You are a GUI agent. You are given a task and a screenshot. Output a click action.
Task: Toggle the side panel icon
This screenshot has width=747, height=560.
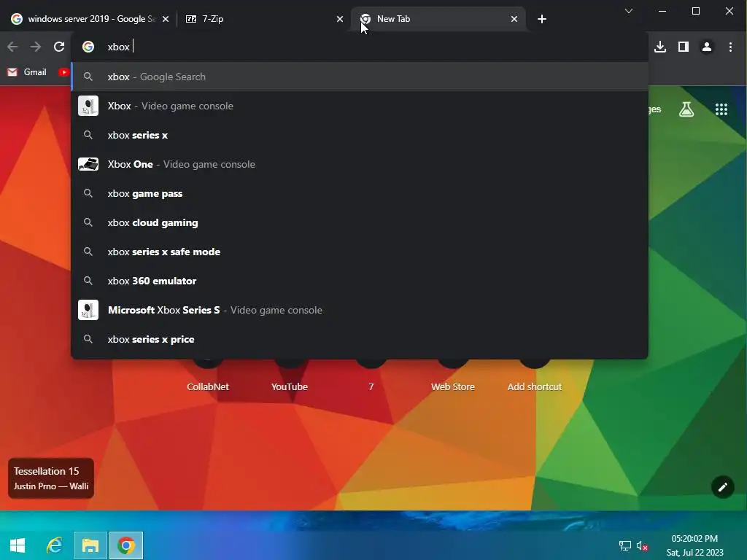click(683, 47)
